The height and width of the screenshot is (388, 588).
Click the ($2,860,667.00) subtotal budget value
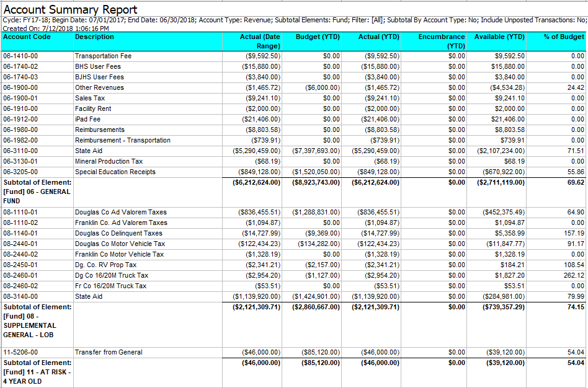(316, 307)
